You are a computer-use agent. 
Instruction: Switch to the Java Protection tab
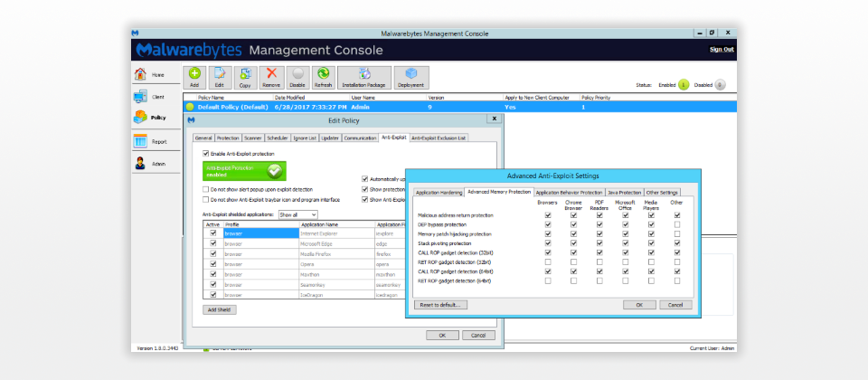pos(625,193)
